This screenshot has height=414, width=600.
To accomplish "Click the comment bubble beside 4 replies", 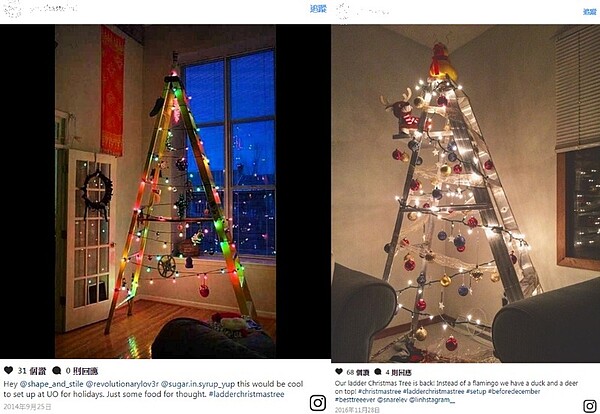I will [378, 372].
